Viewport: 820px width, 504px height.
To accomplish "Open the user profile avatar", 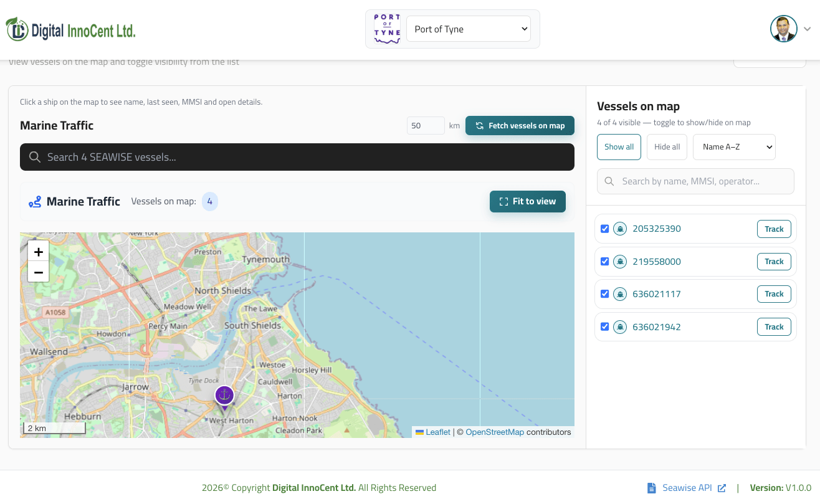I will pyautogui.click(x=784, y=29).
